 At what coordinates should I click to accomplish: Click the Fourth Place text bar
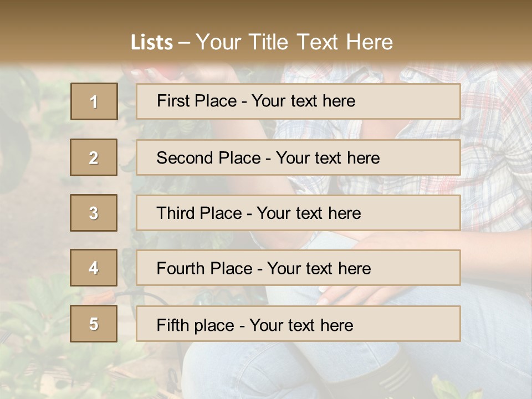point(298,268)
